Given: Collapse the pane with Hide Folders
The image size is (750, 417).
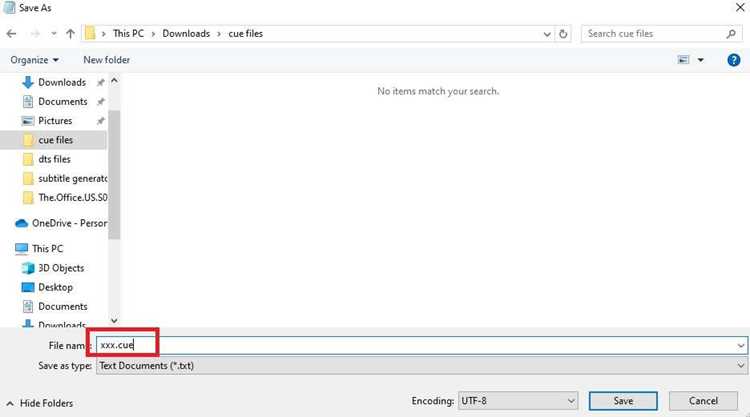Looking at the screenshot, I should [x=40, y=403].
